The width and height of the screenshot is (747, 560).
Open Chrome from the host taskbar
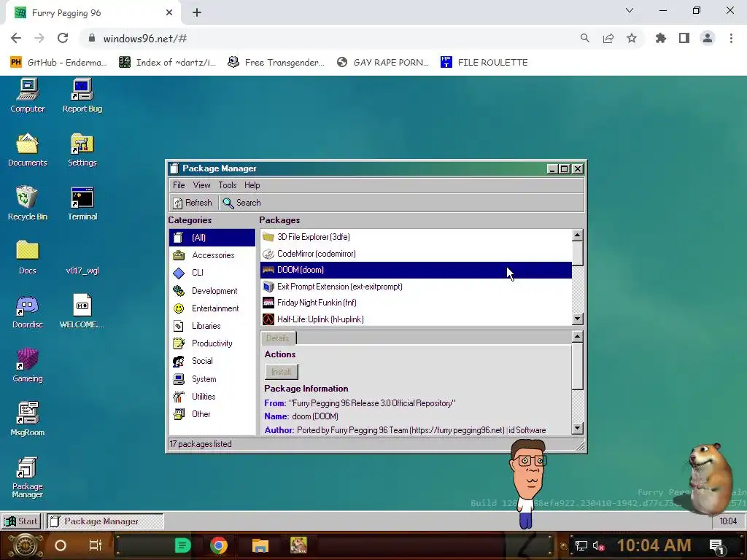(x=219, y=545)
